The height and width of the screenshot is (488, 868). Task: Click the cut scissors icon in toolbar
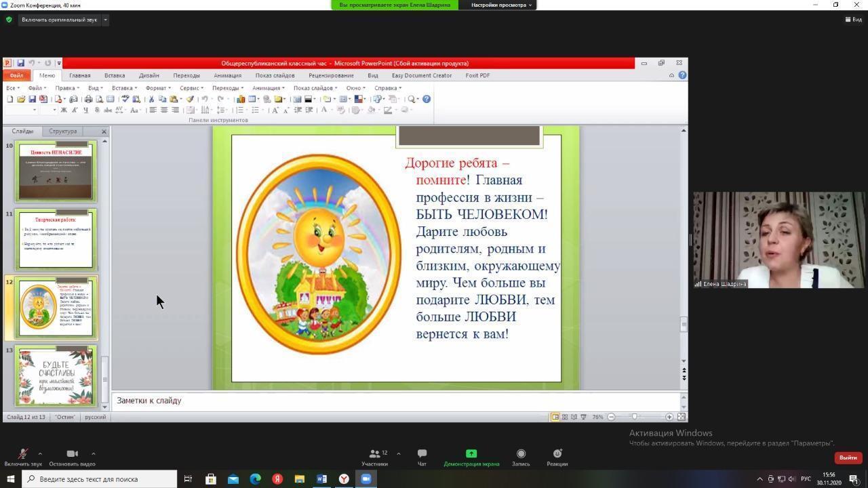[151, 99]
